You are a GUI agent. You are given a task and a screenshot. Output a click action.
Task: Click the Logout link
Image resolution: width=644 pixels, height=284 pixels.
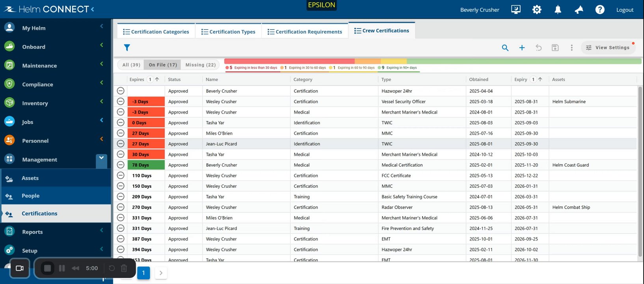[x=625, y=10]
